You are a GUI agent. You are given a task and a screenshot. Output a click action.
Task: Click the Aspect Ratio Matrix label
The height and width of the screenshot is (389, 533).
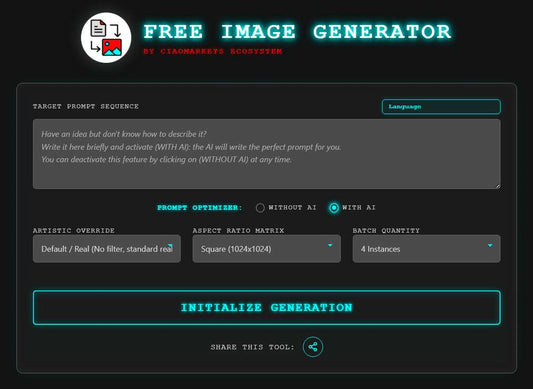pos(238,231)
